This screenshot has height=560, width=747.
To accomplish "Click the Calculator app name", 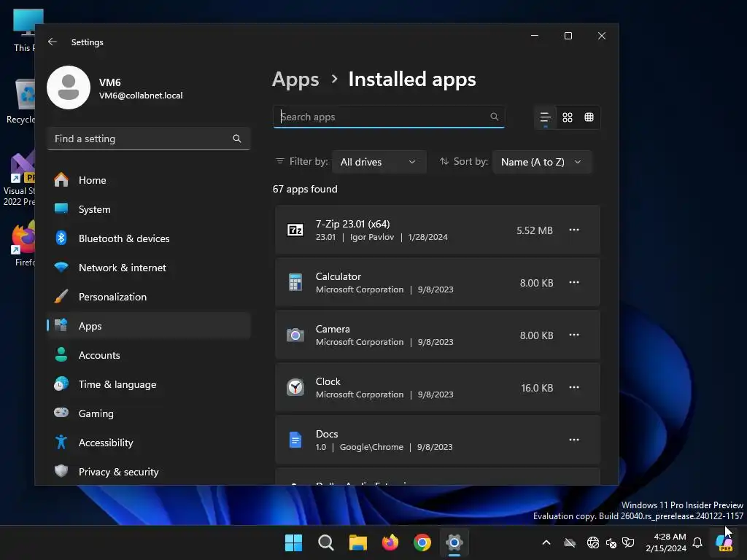I will 338,276.
